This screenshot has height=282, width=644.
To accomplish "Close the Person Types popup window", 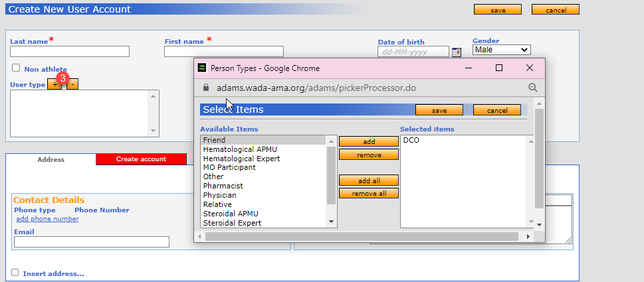I will click(x=530, y=68).
